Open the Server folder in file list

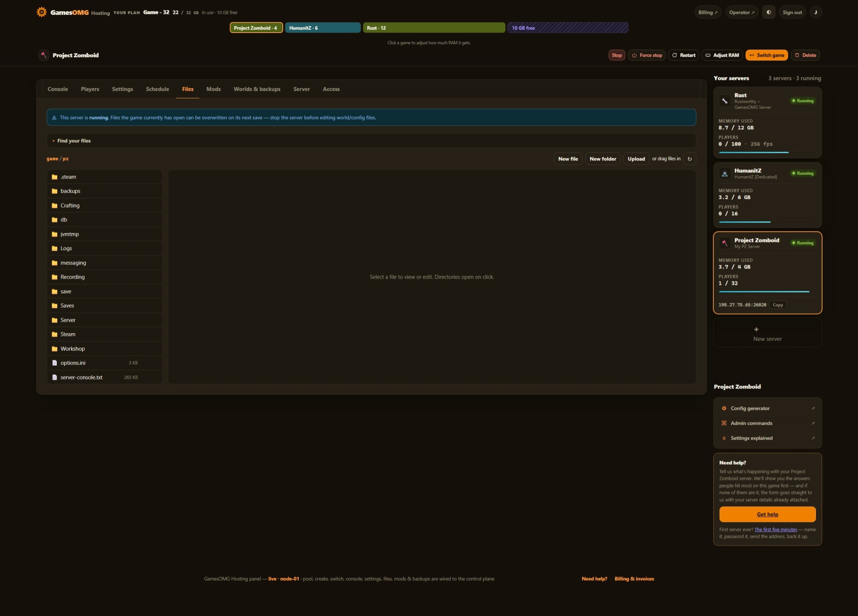[x=105, y=320]
